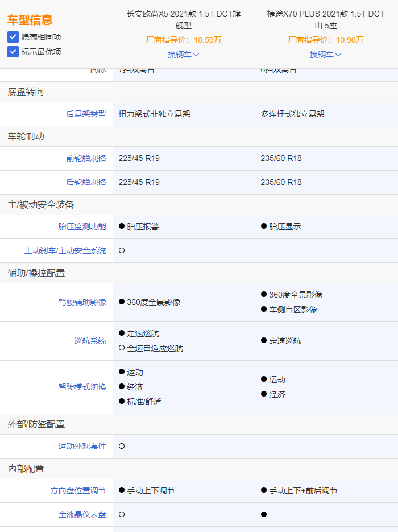Click the 后轮胎规格 parameter link
This screenshot has width=398, height=532.
click(86, 182)
